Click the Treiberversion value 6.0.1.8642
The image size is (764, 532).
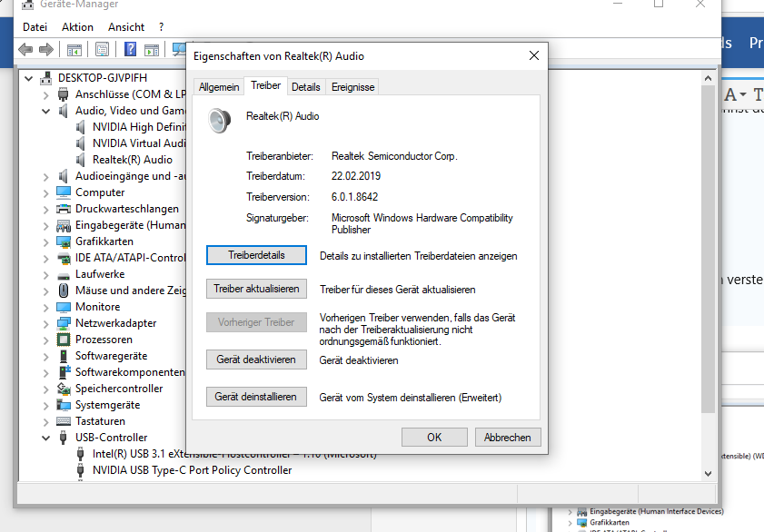click(354, 197)
